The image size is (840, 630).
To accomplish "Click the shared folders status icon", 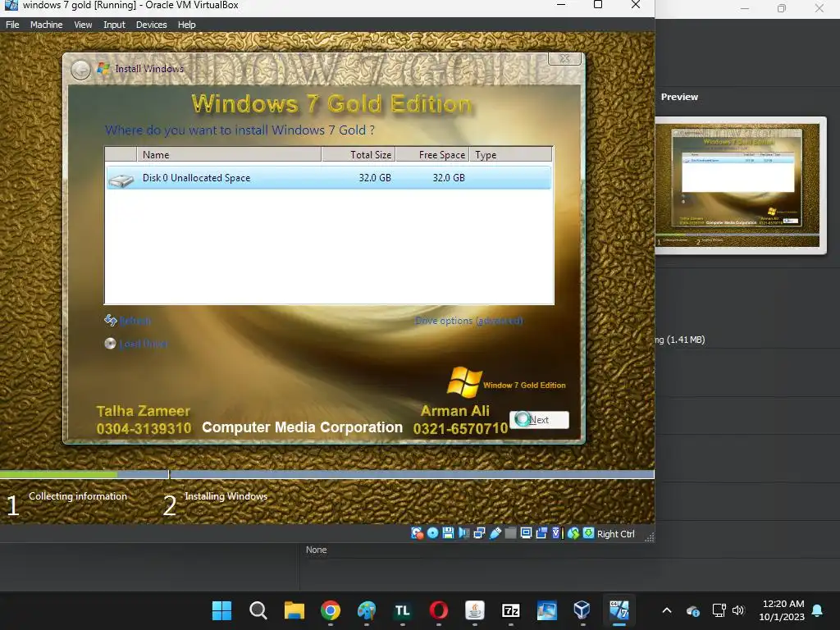I will (x=510, y=533).
